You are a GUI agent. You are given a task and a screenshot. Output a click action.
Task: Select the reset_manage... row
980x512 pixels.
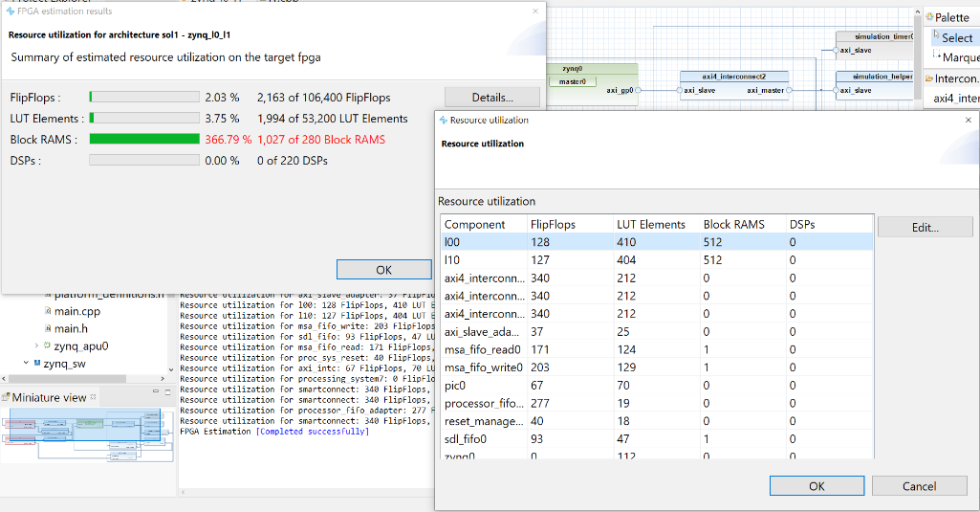[x=657, y=421]
